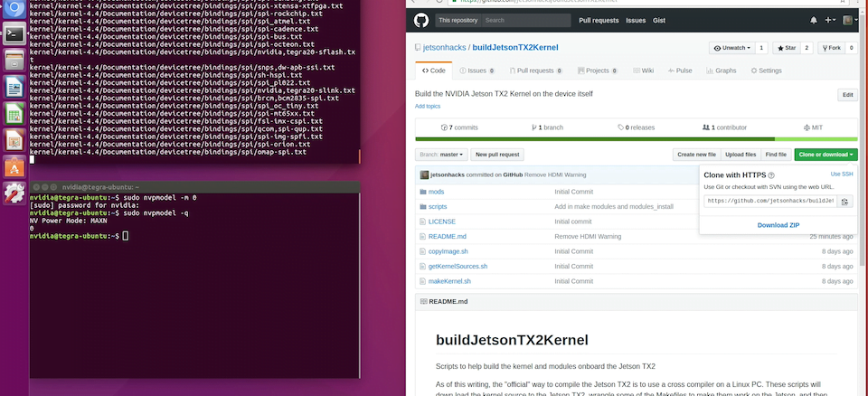
Task: Fork the repository
Action: point(831,48)
